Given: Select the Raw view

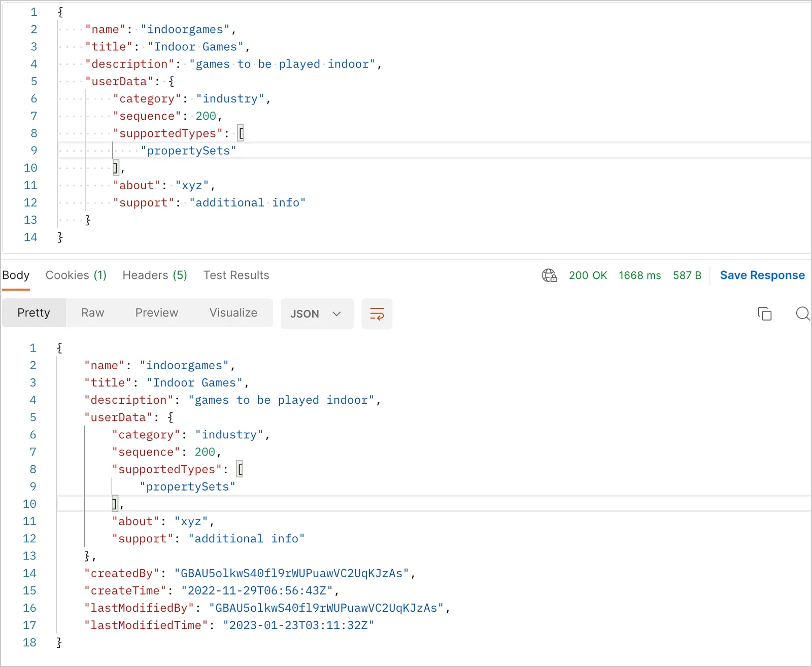Looking at the screenshot, I should tap(92, 313).
